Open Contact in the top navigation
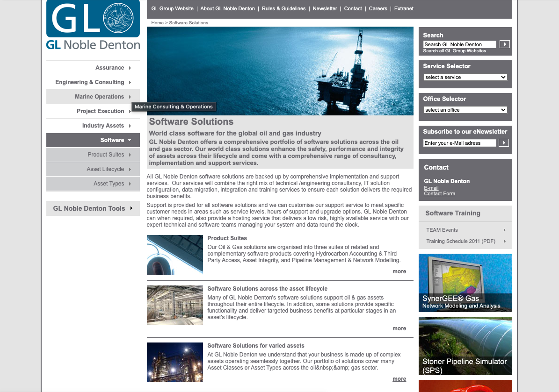559x392 pixels. click(x=353, y=8)
